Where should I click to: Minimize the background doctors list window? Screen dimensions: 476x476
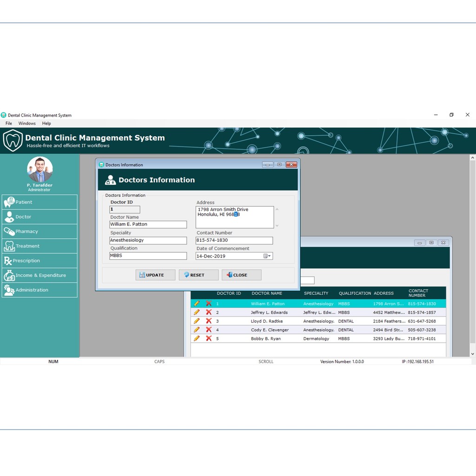420,243
